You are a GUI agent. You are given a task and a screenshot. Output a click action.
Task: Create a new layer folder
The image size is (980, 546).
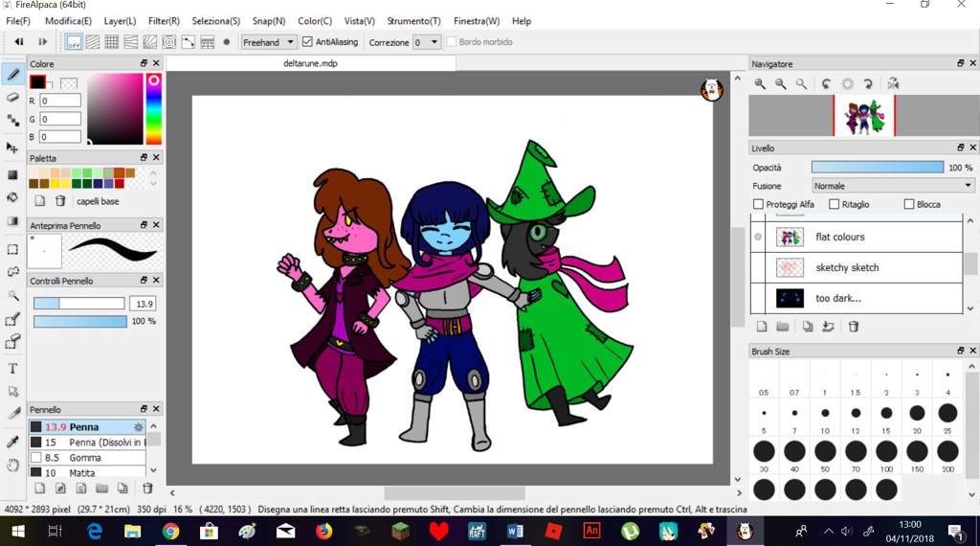click(783, 326)
